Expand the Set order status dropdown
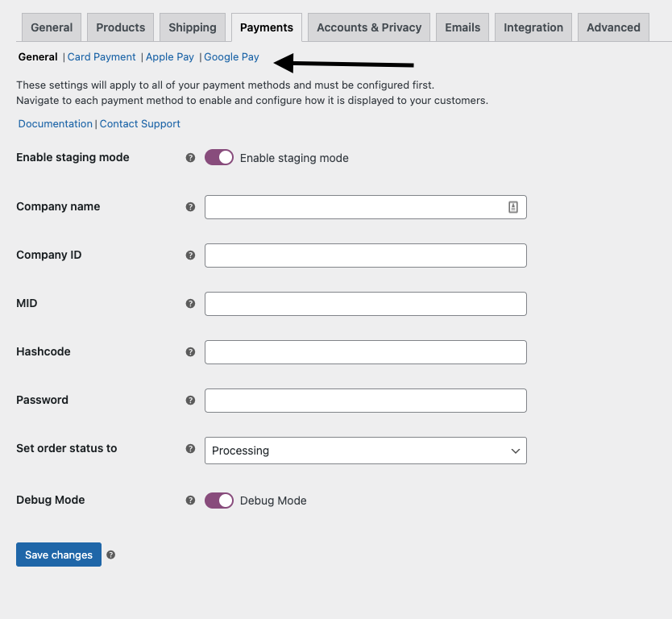Screen dimensions: 672x619 (x=365, y=451)
